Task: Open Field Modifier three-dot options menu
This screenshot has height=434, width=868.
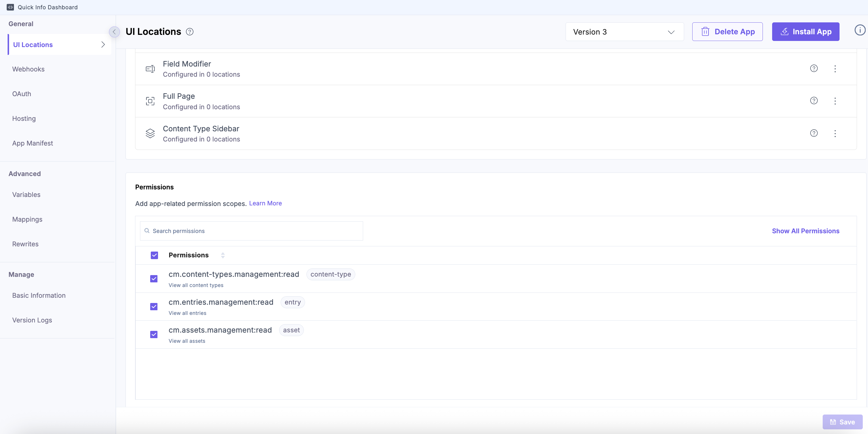Action: pos(835,69)
